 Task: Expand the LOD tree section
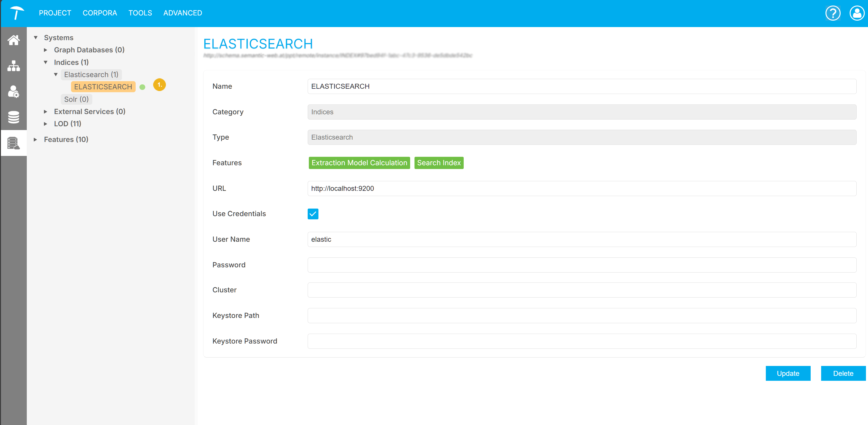(x=46, y=124)
